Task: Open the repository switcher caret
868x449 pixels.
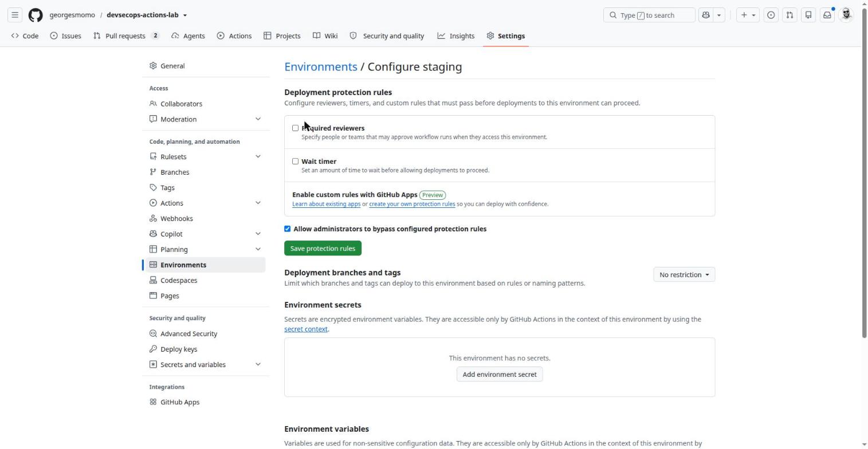Action: click(184, 15)
